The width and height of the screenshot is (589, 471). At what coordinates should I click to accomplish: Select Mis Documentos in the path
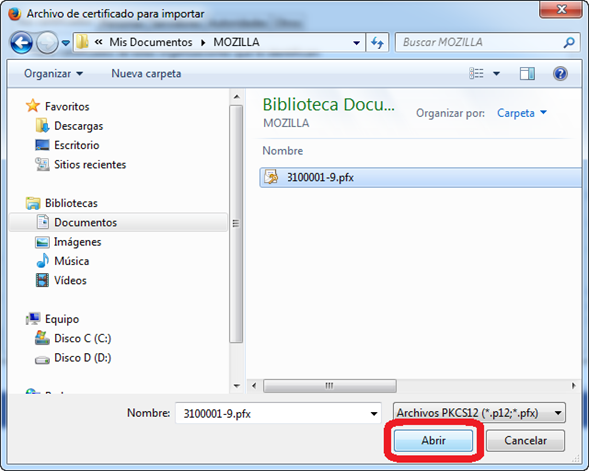151,42
